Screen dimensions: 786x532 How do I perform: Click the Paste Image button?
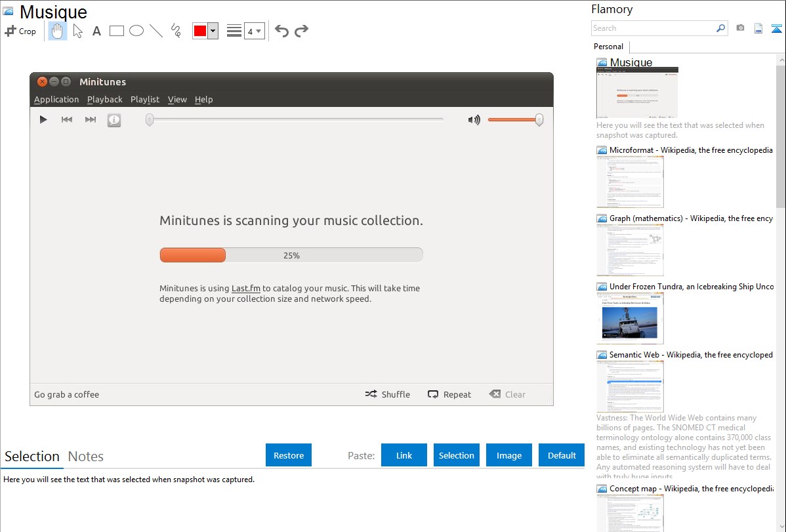click(x=509, y=455)
